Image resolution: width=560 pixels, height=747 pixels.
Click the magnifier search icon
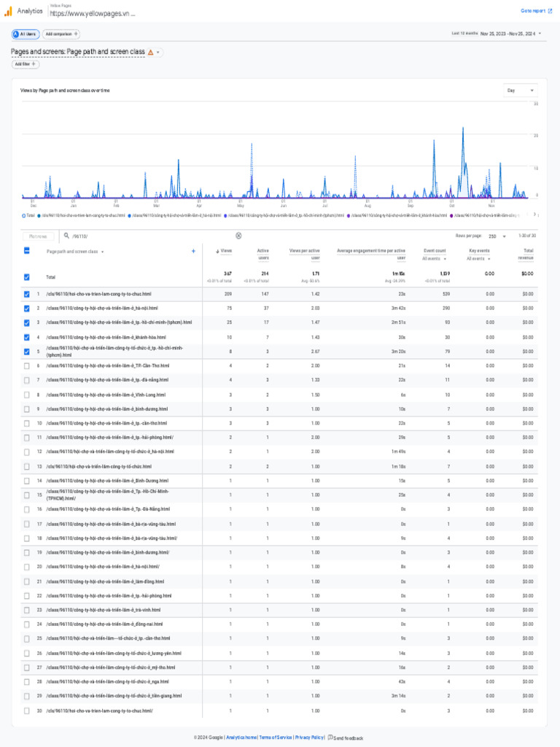point(66,236)
